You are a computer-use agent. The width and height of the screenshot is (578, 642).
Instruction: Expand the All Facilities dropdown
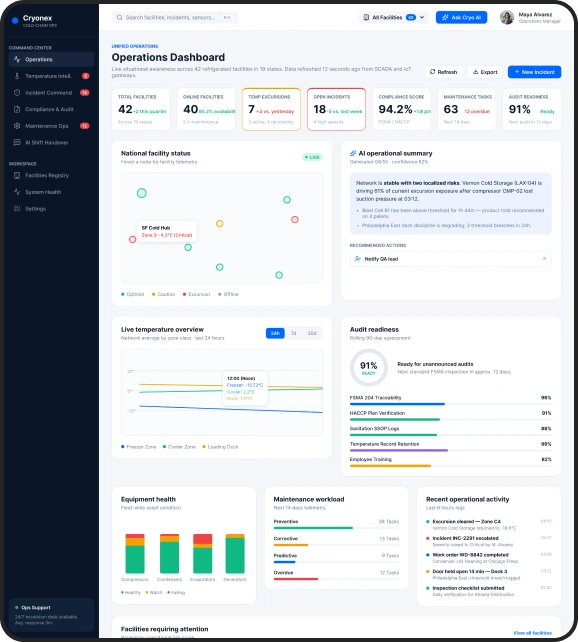[x=394, y=18]
